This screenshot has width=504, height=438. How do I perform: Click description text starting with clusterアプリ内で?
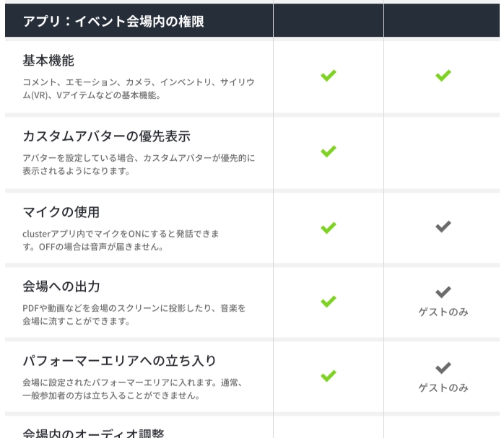(x=121, y=240)
